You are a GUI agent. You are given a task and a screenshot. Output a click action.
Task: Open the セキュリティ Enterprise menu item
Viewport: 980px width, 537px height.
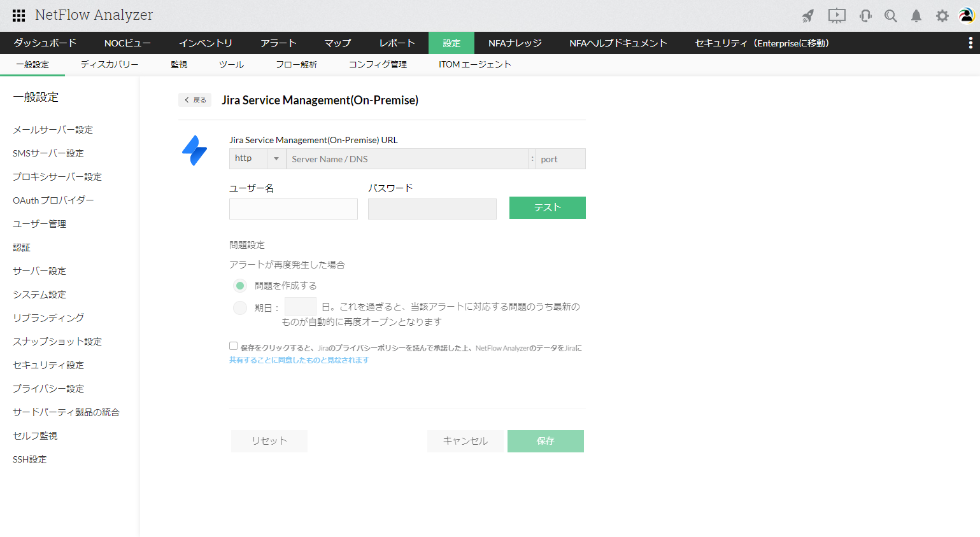click(x=762, y=43)
